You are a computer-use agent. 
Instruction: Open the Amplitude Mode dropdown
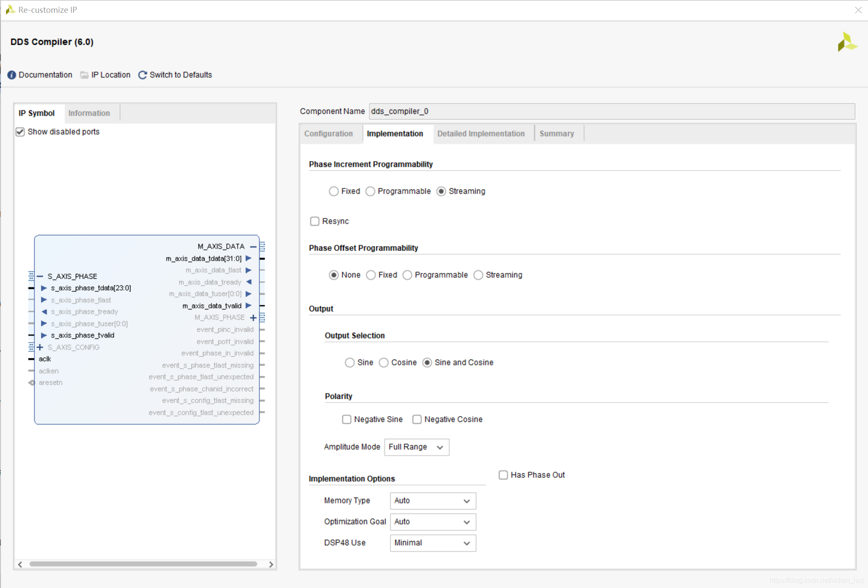pos(416,447)
